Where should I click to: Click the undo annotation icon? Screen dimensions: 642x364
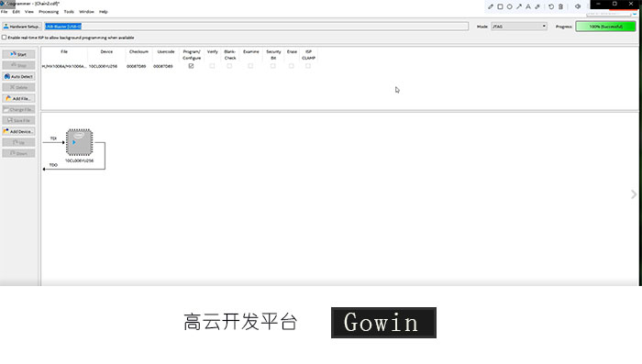coord(551,6)
